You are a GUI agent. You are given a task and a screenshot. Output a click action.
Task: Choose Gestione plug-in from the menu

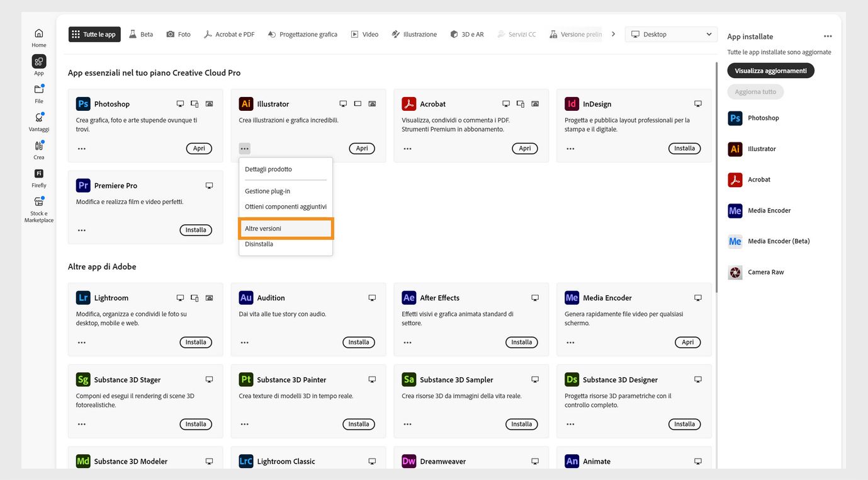[x=286, y=191]
